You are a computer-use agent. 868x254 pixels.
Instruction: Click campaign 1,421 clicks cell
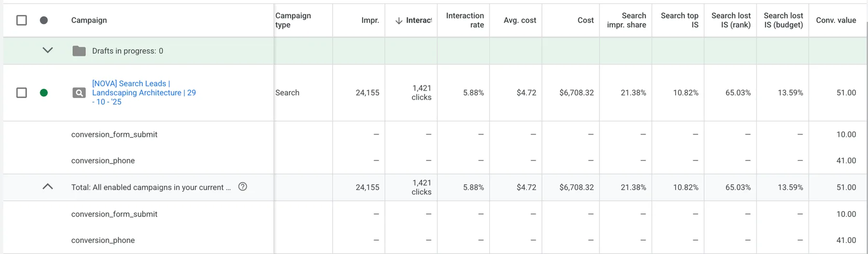(x=421, y=93)
